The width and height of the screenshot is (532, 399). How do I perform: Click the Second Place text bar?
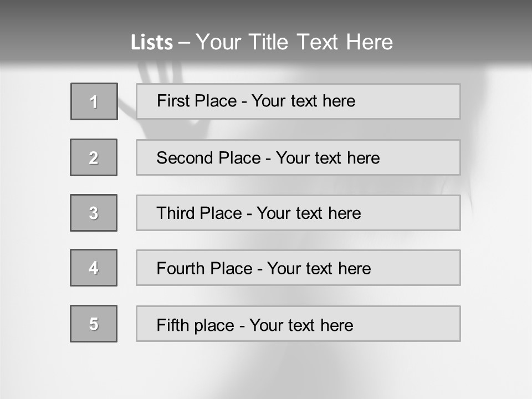point(298,157)
